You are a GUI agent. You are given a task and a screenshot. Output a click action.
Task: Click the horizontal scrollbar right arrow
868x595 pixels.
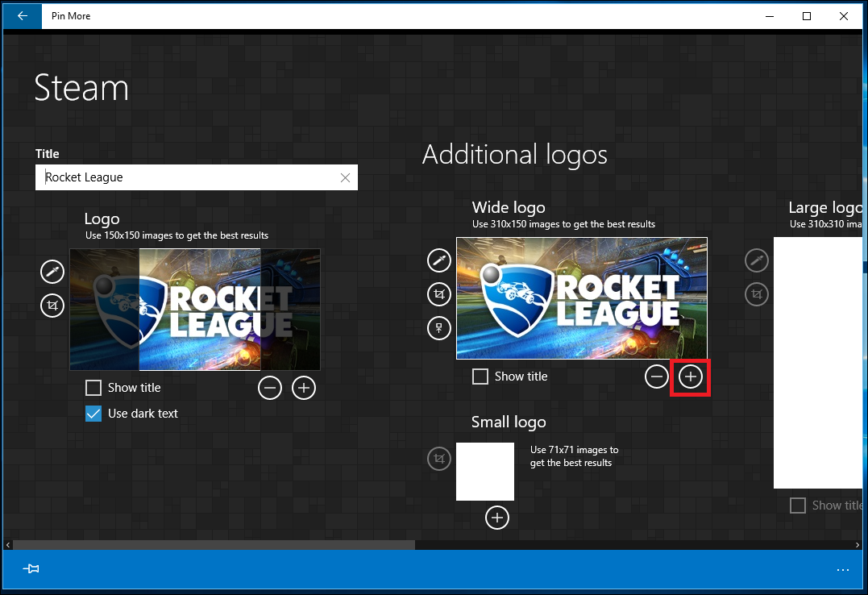point(858,545)
